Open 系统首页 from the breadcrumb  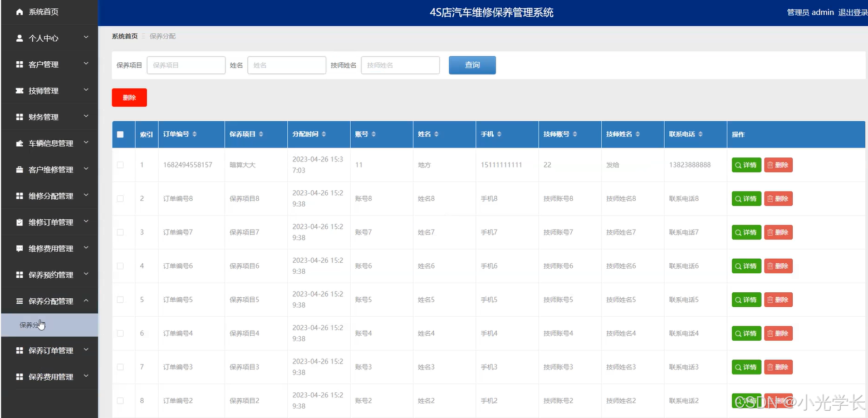pyautogui.click(x=124, y=36)
